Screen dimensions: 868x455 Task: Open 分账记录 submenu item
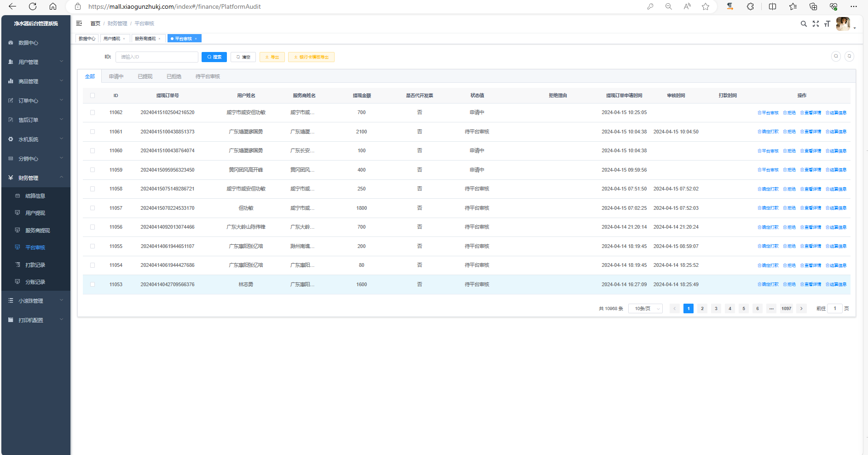[x=36, y=282]
